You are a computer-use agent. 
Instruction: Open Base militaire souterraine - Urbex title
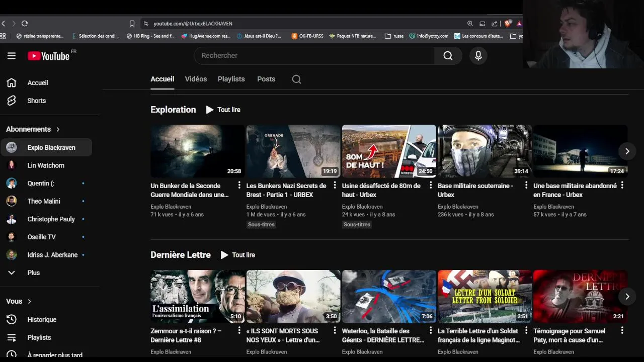pyautogui.click(x=475, y=190)
